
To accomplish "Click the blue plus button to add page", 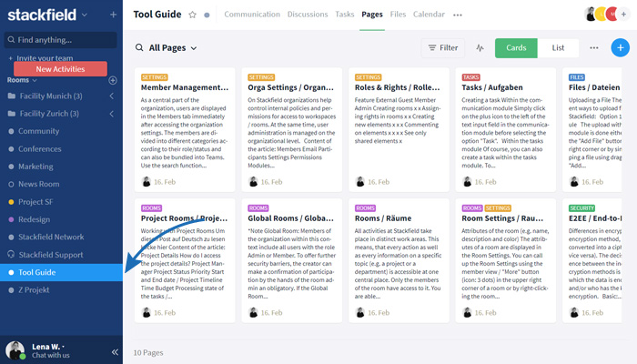I will pyautogui.click(x=620, y=47).
